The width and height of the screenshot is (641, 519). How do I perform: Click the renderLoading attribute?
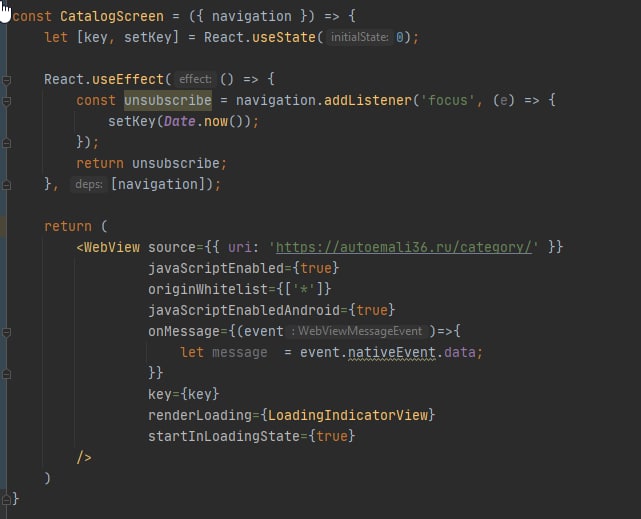(200, 415)
